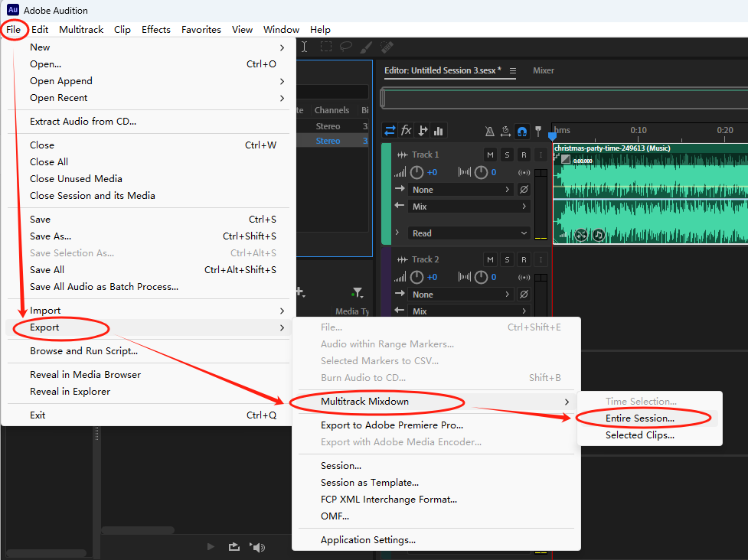Screen dimensions: 748x560
Task: Toggle global clip stretching
Action: (505, 131)
